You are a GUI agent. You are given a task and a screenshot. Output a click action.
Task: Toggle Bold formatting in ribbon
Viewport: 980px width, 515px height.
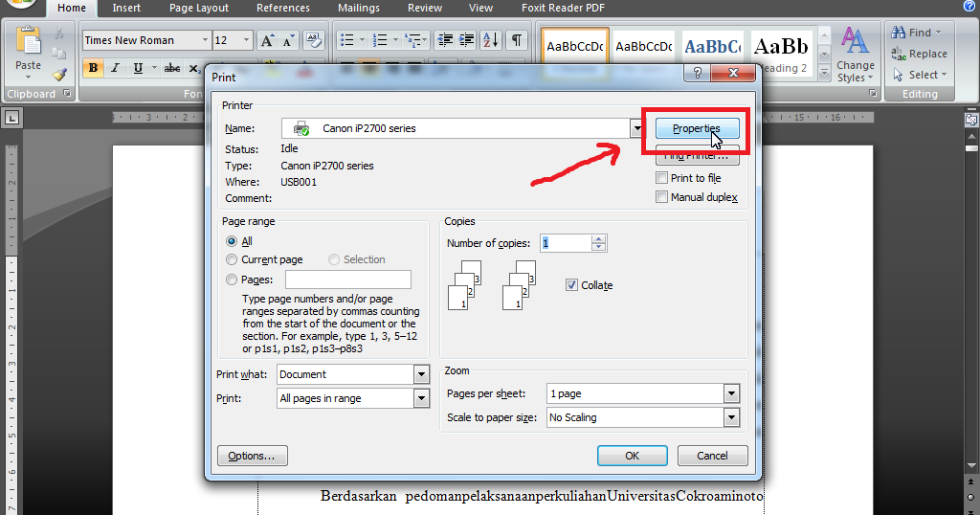[93, 68]
